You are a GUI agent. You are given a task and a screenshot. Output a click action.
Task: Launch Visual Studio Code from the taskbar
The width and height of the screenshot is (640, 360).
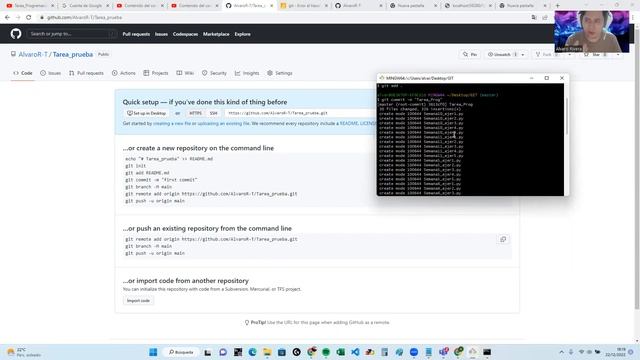(355, 352)
